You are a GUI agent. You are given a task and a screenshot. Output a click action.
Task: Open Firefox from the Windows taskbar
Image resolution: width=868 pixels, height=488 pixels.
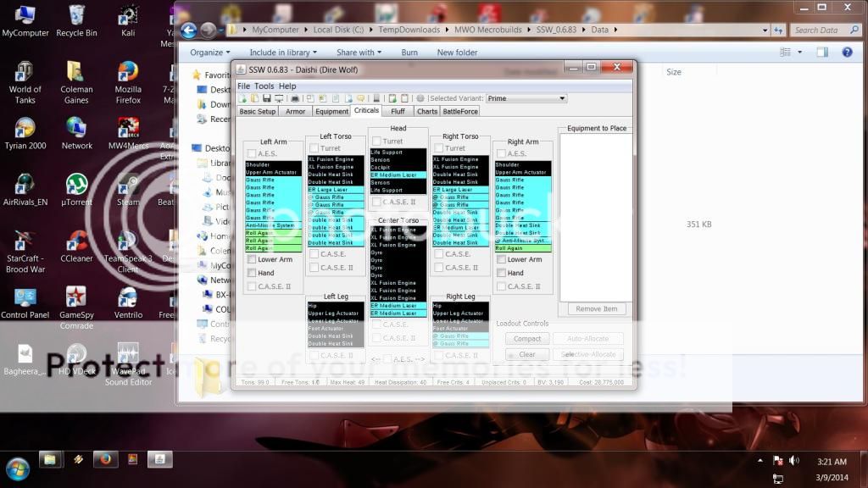point(105,459)
